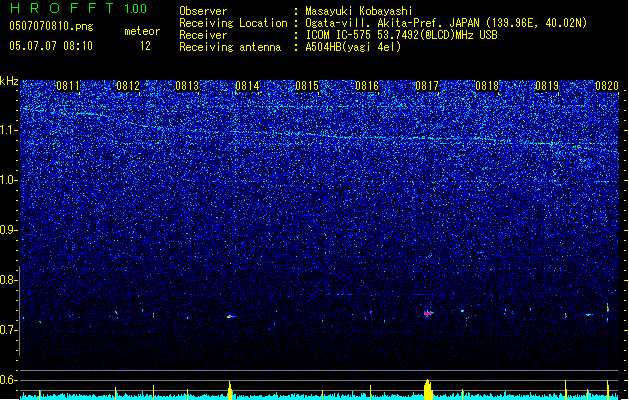Click the 1.1 kHz frequency label
The image size is (629, 400).
pyautogui.click(x=8, y=130)
